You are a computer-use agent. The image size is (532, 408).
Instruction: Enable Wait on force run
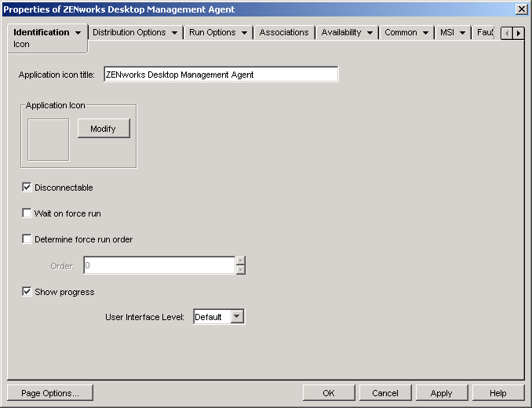point(27,213)
